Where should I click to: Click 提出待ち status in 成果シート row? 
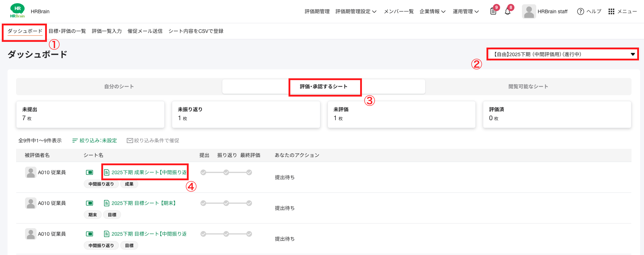285,177
